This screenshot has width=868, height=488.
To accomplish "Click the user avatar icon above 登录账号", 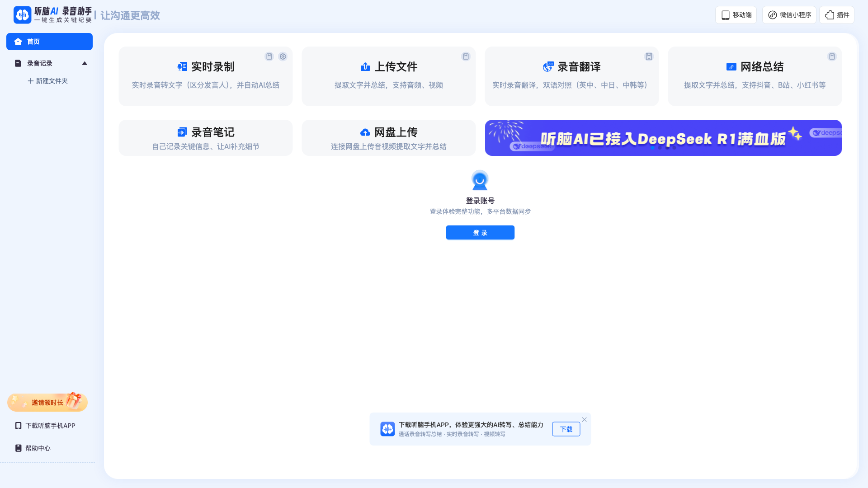I will point(480,180).
